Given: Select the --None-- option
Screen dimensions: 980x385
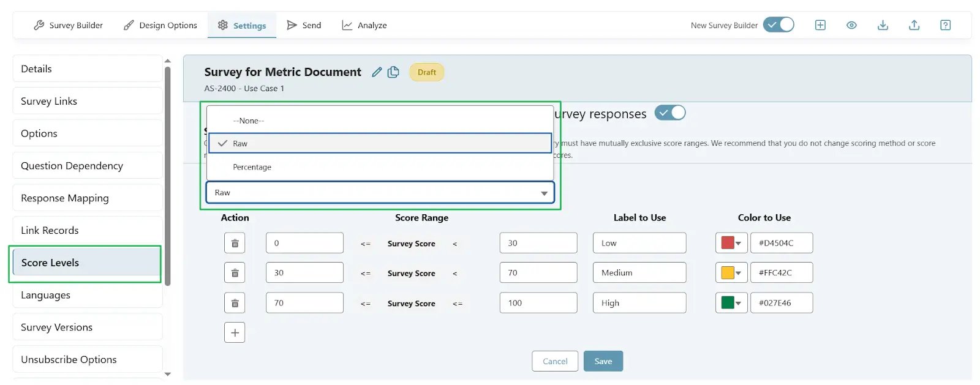Looking at the screenshot, I should [380, 121].
